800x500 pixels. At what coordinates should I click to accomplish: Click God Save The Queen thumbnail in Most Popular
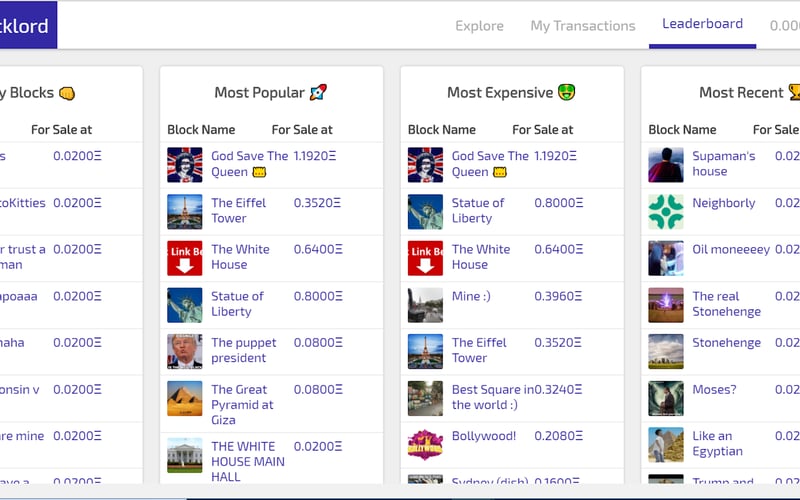[185, 165]
